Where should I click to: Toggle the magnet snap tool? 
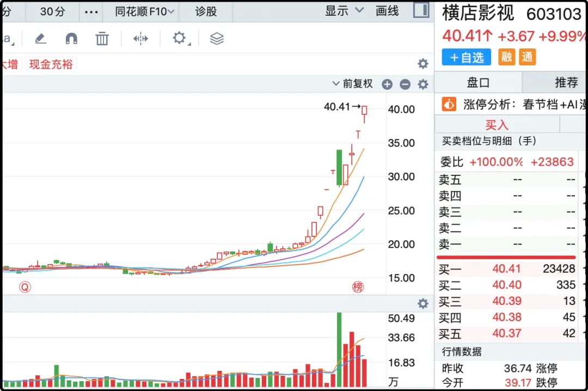(71, 39)
